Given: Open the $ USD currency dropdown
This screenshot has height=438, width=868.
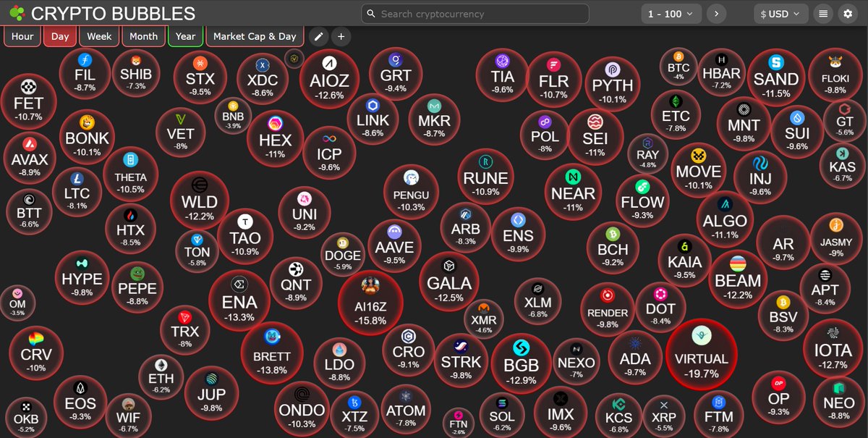Looking at the screenshot, I should (x=781, y=14).
